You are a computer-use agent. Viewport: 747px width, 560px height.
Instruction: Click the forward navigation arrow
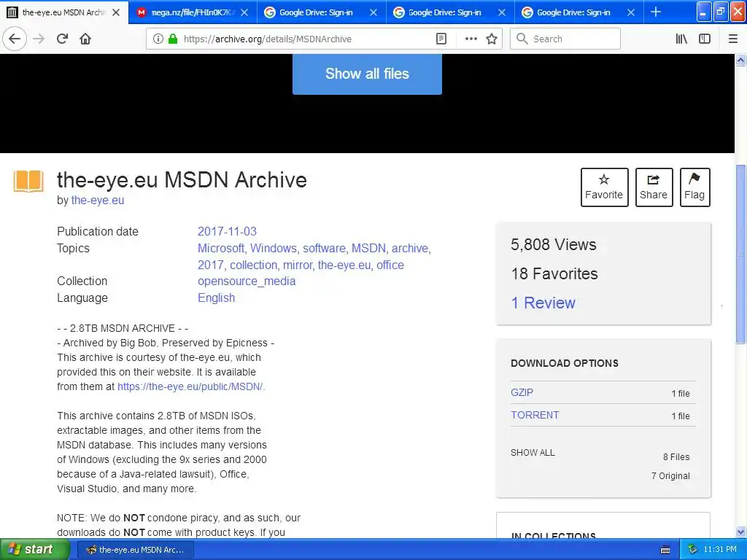[x=39, y=39]
